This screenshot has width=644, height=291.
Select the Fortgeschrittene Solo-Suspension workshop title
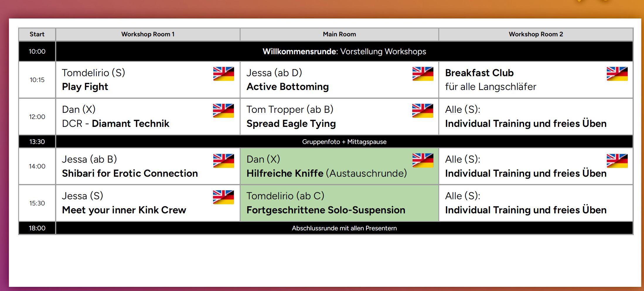pos(326,210)
